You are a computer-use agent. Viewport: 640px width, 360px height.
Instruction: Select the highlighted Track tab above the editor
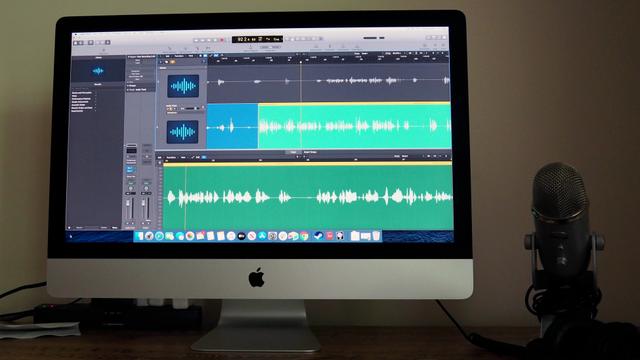[x=293, y=152]
